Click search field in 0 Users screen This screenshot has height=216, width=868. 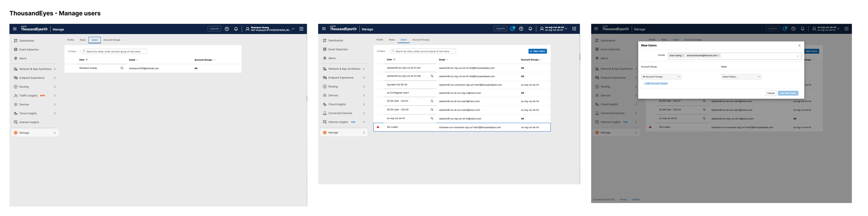point(115,51)
